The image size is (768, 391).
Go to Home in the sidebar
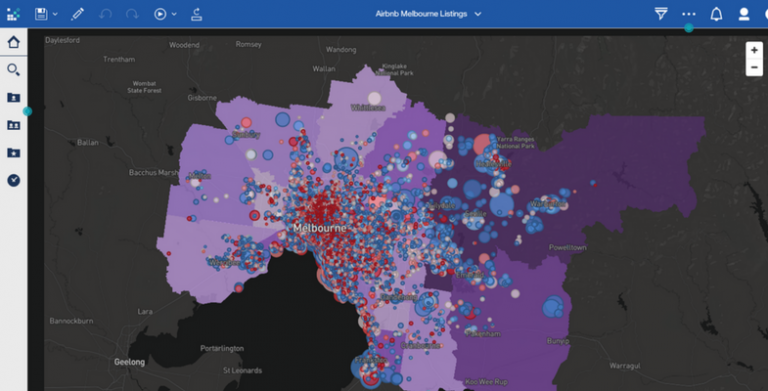click(x=13, y=42)
